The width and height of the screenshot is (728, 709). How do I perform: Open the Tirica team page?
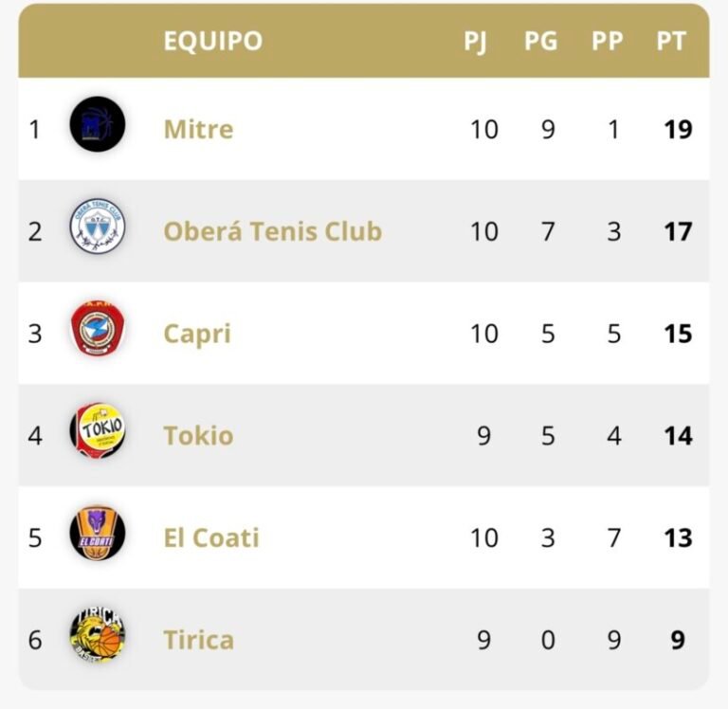click(198, 641)
